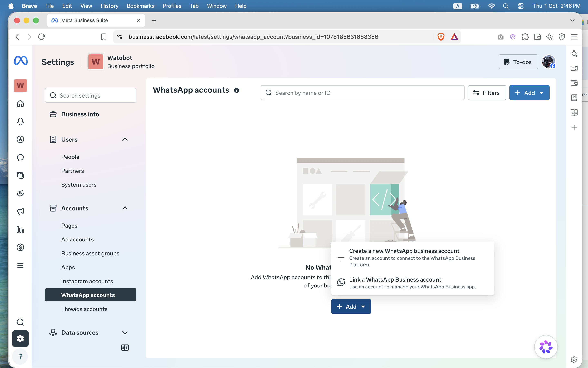Open the Help question mark icon
This screenshot has height=368, width=588.
point(20,357)
